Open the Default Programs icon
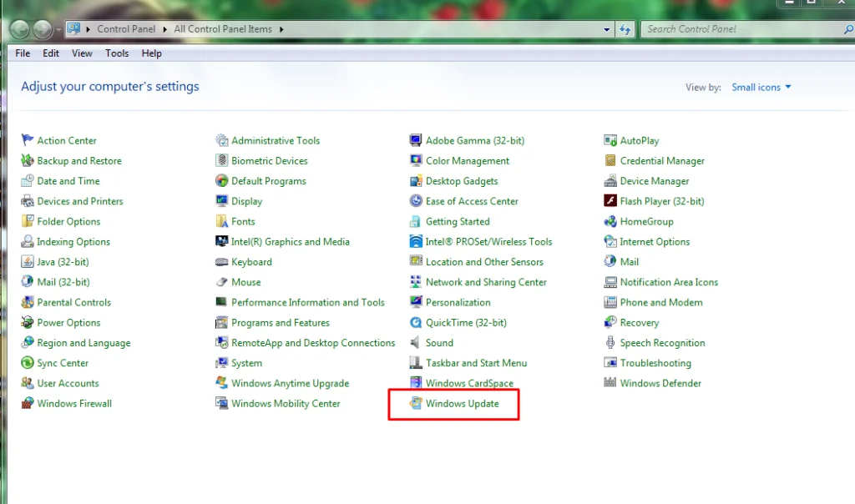Image resolution: width=855 pixels, height=504 pixels. coord(221,180)
